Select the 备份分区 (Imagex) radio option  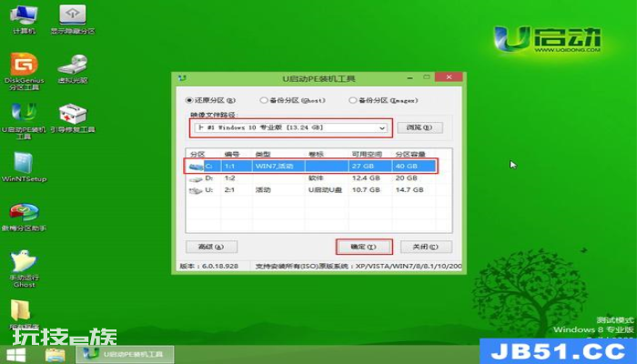tap(383, 100)
